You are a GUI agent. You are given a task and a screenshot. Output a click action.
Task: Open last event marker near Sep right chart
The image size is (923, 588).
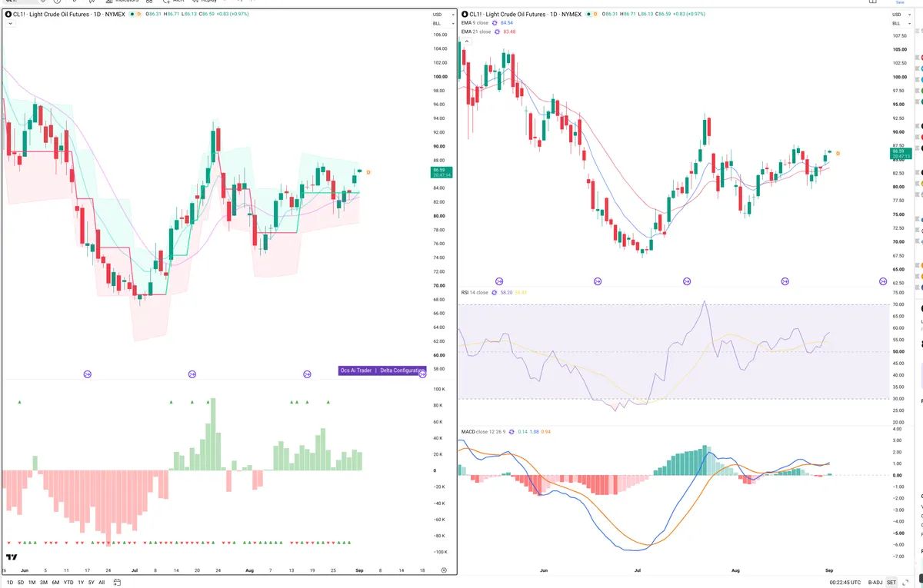tap(883, 282)
